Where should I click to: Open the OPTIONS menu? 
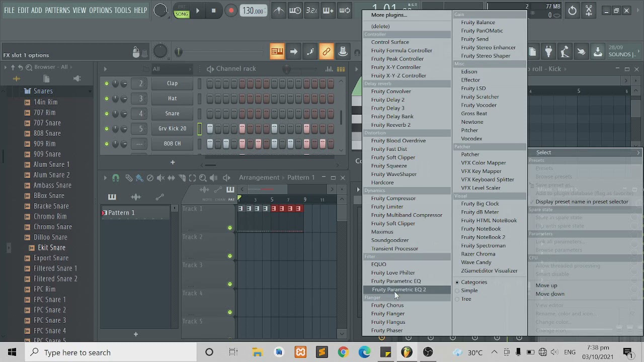(x=101, y=10)
